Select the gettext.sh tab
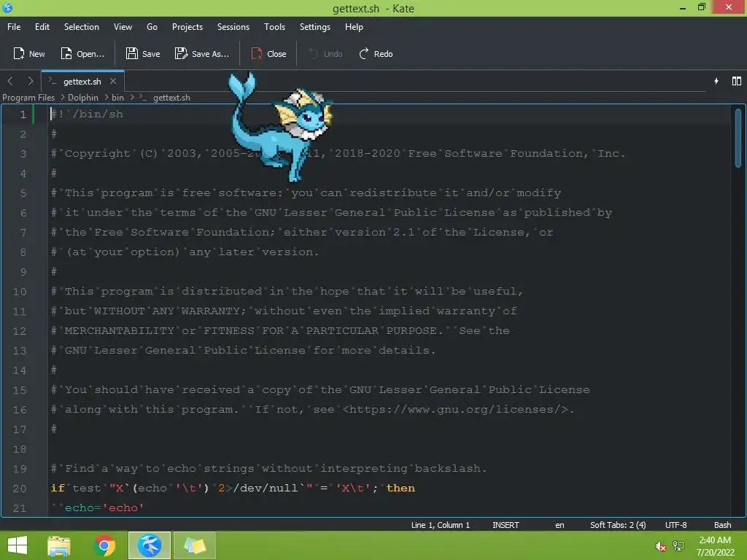Image resolution: width=747 pixels, height=560 pixels. (x=82, y=82)
